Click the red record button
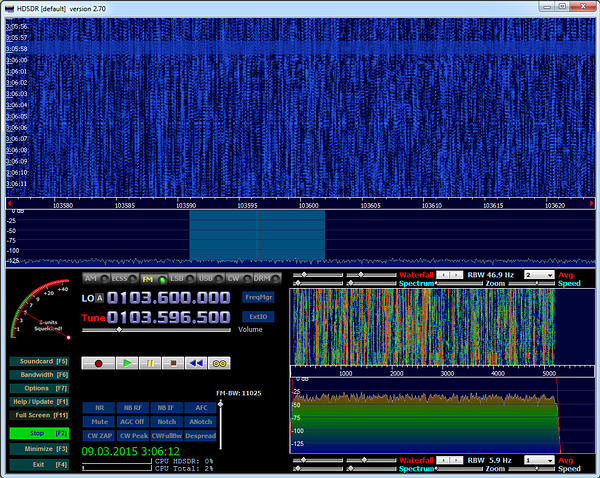This screenshot has height=478, width=600. click(99, 363)
